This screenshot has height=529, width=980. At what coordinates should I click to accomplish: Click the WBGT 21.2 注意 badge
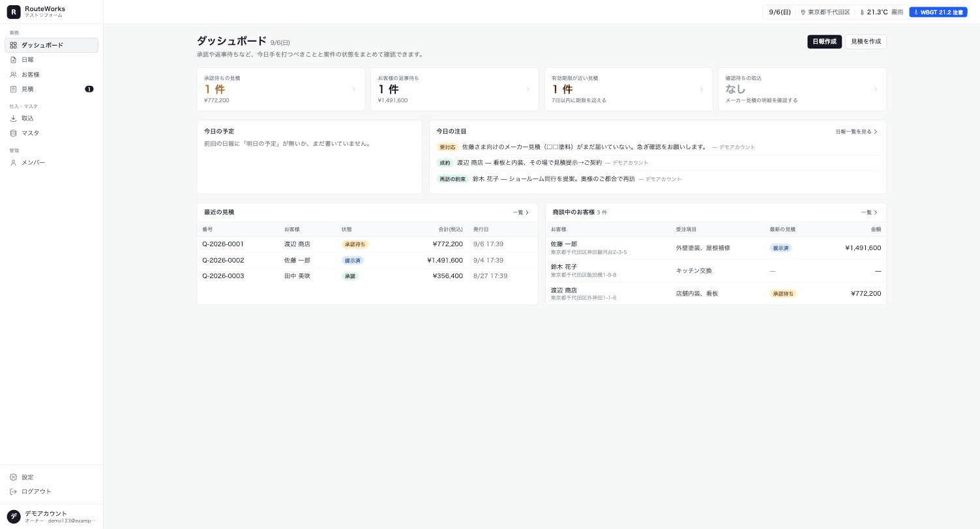[938, 12]
